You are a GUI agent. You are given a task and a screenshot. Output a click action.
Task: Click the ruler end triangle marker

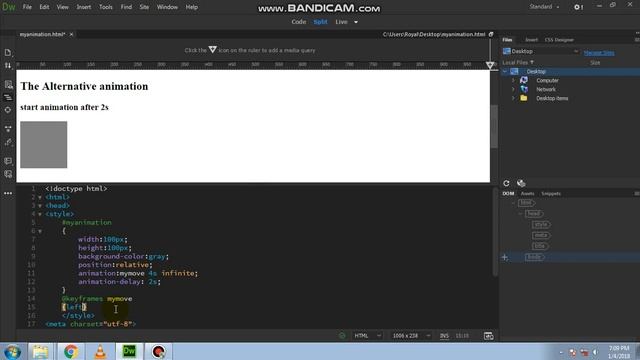pos(490,65)
